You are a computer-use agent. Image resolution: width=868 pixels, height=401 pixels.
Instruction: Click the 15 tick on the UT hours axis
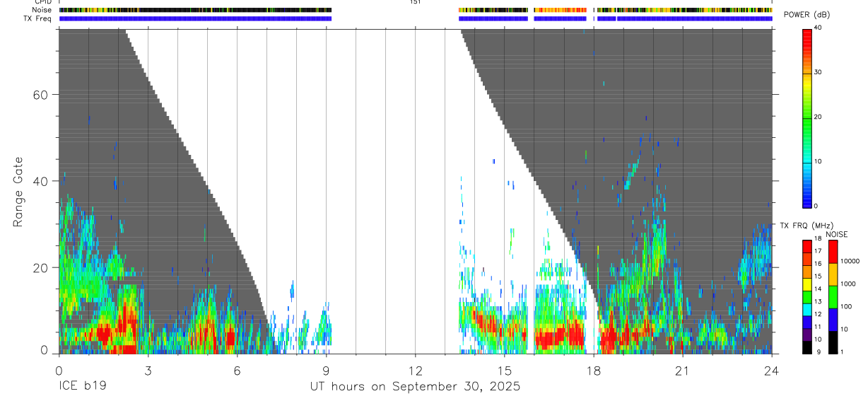click(504, 371)
